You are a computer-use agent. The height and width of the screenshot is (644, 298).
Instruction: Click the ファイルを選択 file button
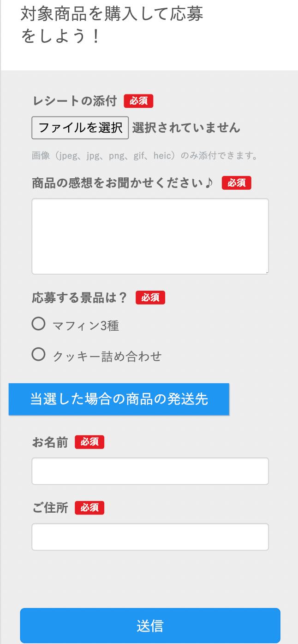[x=80, y=128]
